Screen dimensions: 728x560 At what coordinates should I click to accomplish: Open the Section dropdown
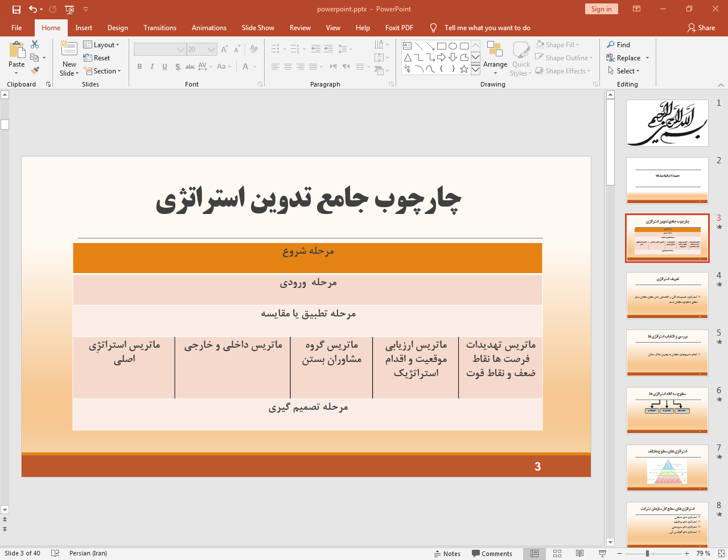pyautogui.click(x=102, y=71)
